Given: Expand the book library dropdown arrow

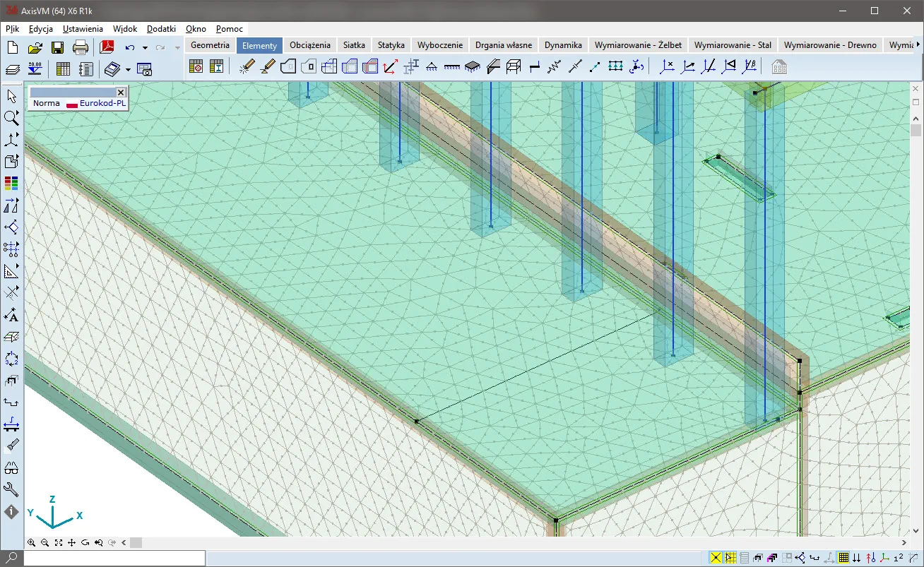Looking at the screenshot, I should 128,69.
